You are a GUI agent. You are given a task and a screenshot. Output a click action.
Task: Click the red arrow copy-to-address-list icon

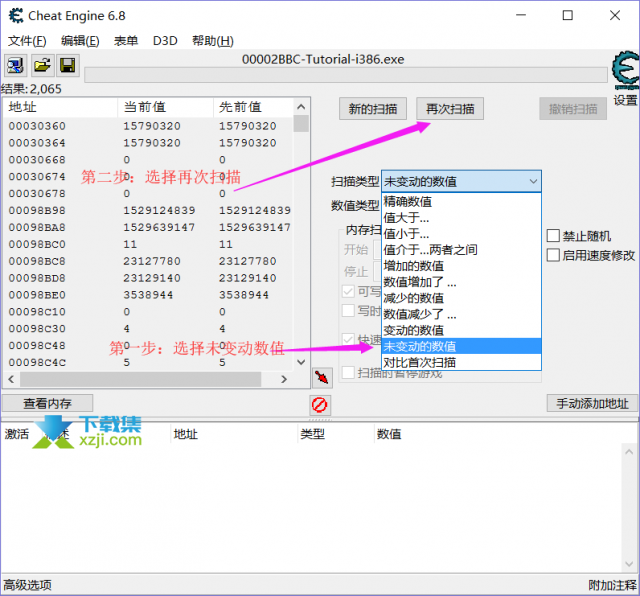322,378
